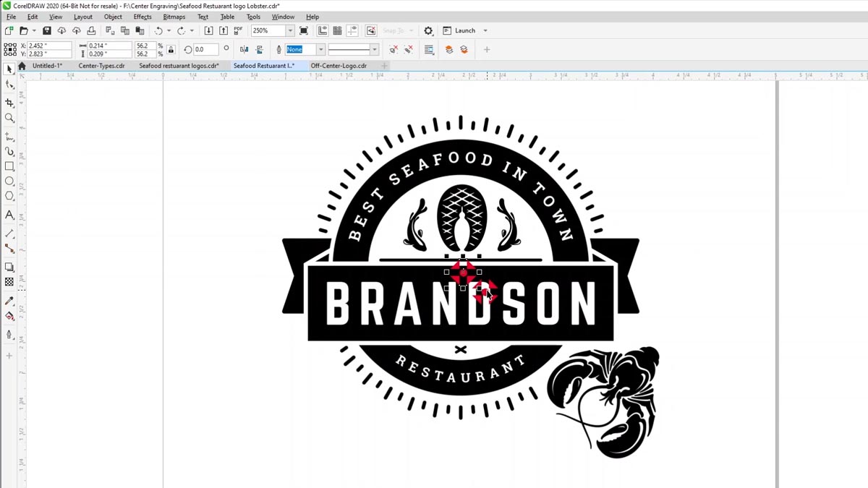
Task: Open the Bitmaps menu
Action: coord(174,17)
